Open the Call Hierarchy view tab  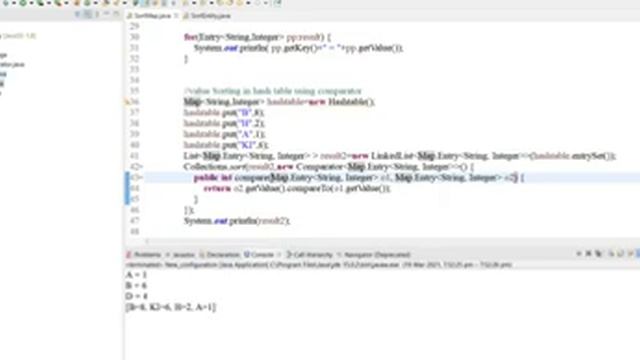coord(310,255)
